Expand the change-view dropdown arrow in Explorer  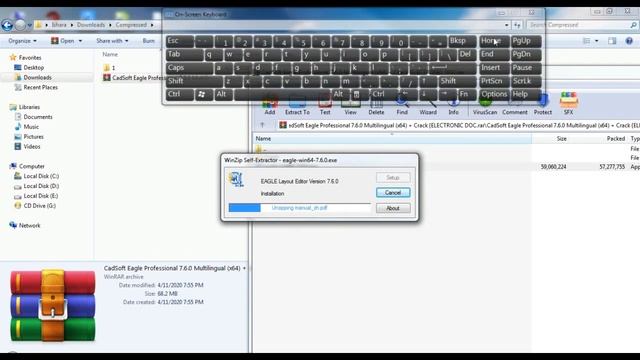597,41
